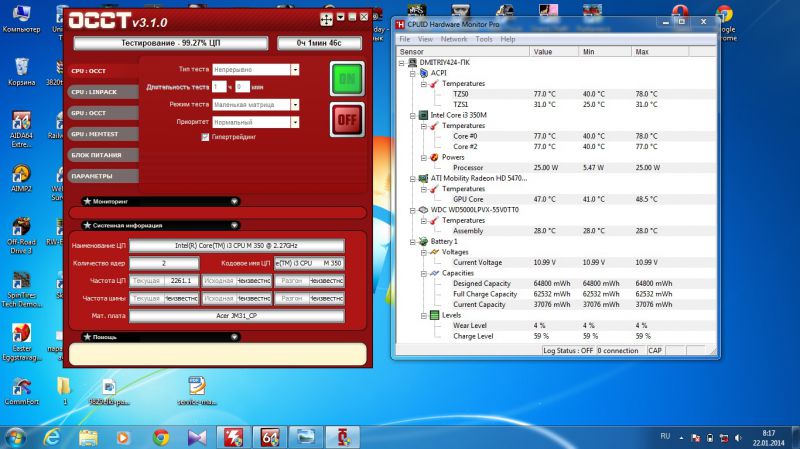This screenshot has width=800, height=449.
Task: Click the OCCT down-arrow tray icon
Action: tap(340, 17)
